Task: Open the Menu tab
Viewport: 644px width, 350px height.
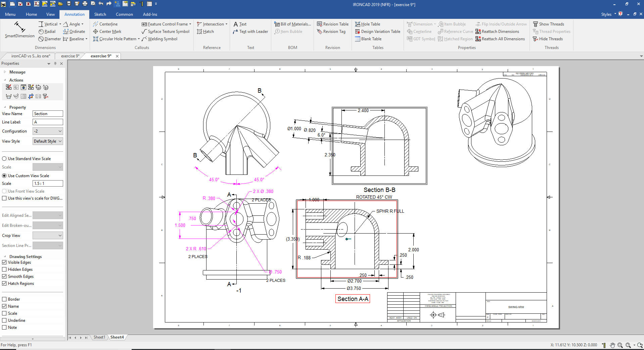Action: click(x=10, y=14)
